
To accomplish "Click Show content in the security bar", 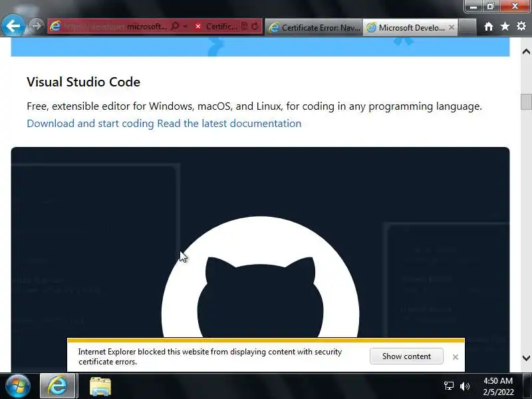I will [x=406, y=356].
